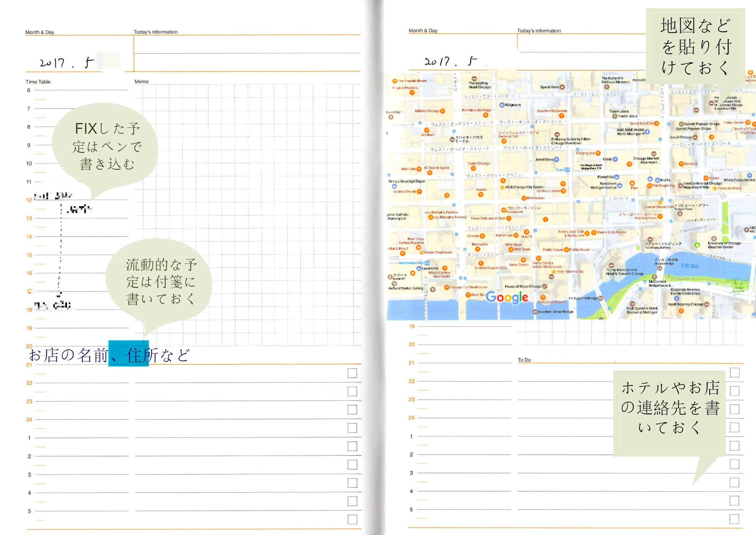This screenshot has width=756, height=535.
Task: Click the Walgreens map pin
Action: coord(501,105)
